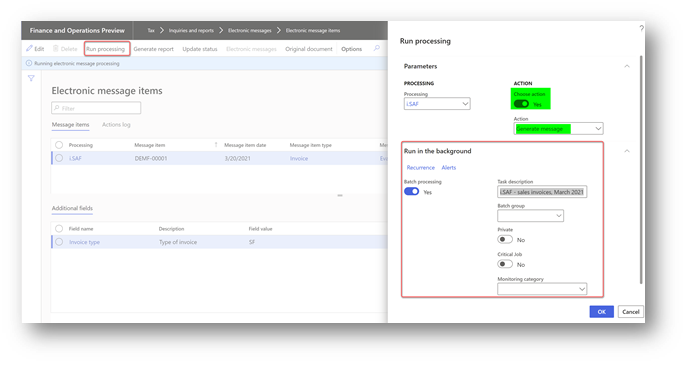Screen dimensions: 687x365
Task: Open the Original document menu
Action: (309, 49)
